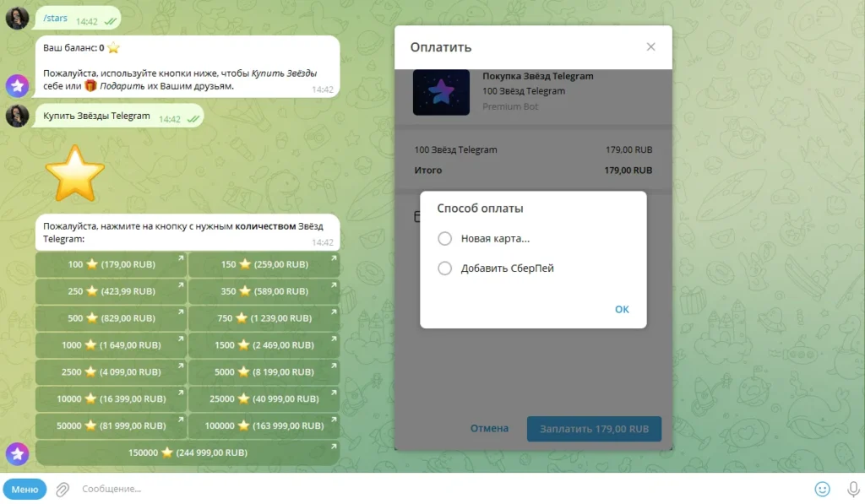
Task: Click the 100 Звёзд Telegram price line
Action: coord(533,150)
